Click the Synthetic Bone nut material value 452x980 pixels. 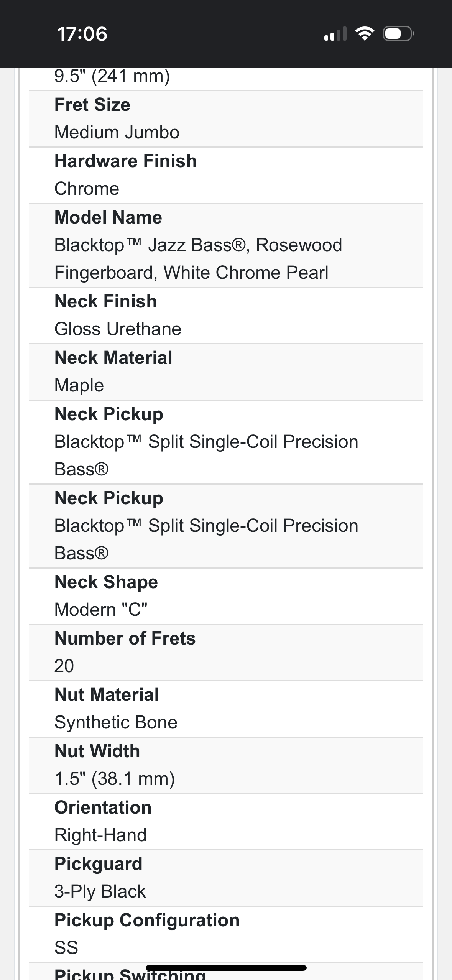[116, 722]
